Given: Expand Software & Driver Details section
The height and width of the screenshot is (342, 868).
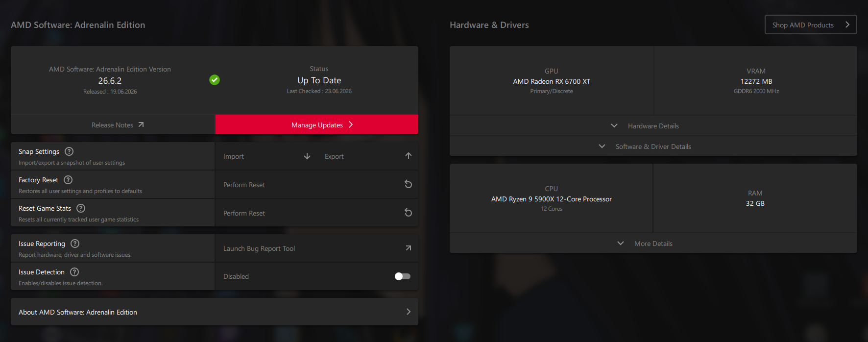Looking at the screenshot, I should 653,147.
